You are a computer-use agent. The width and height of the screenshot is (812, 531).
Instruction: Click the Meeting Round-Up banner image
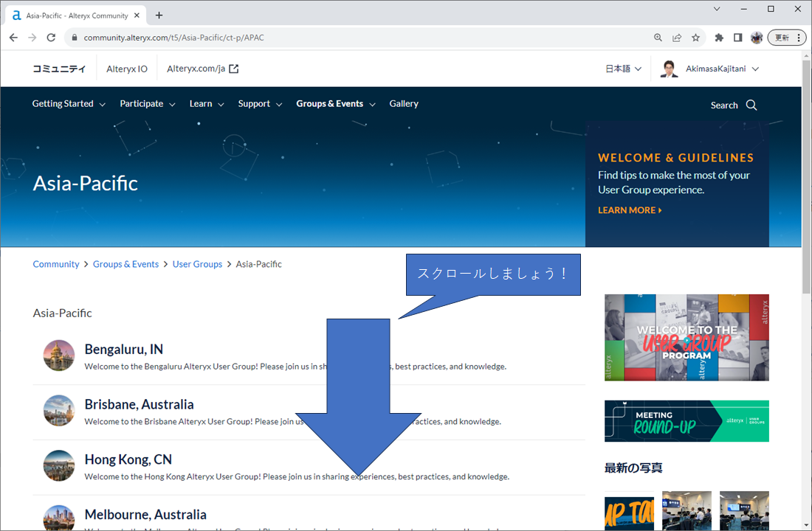[686, 421]
